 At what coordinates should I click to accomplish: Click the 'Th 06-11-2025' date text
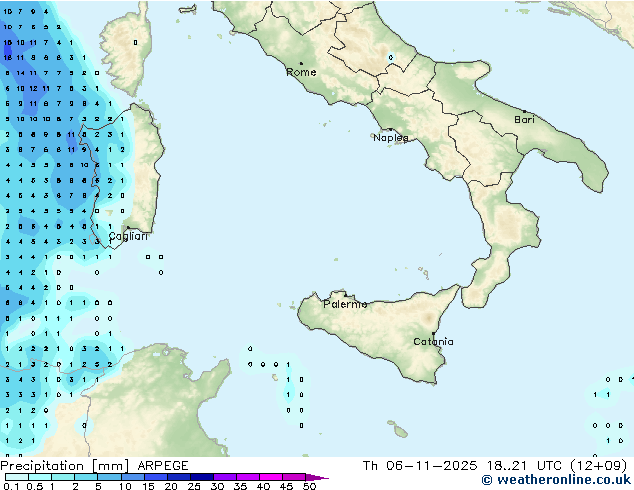(x=420, y=466)
